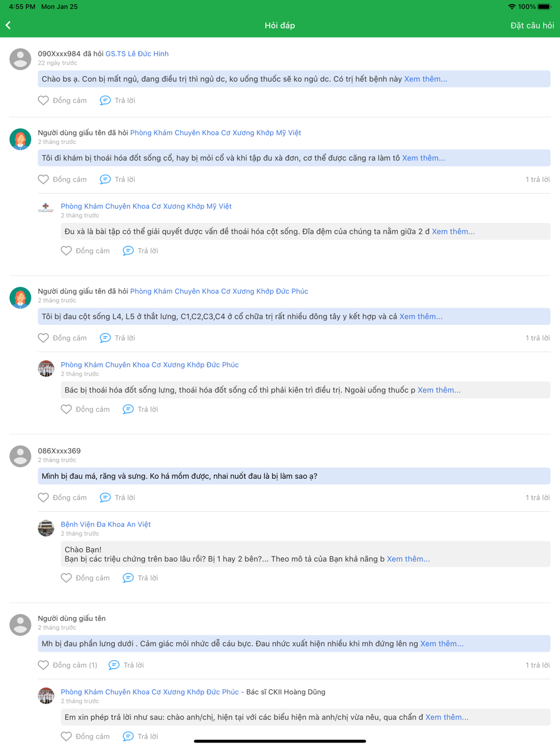Tap heart with Đồng cảm (1) count
The width and height of the screenshot is (560, 747).
[x=44, y=665]
